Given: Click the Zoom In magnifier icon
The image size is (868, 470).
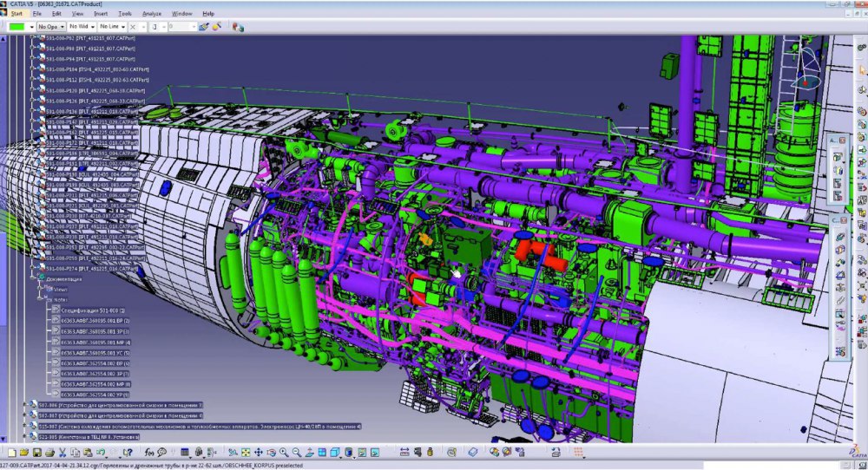Looking at the screenshot, I should point(284,453).
